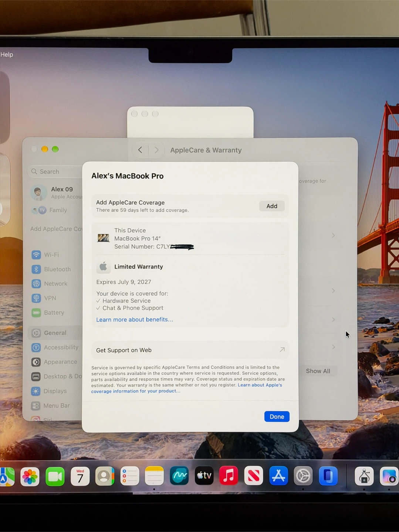Image resolution: width=399 pixels, height=532 pixels.
Task: Click the Wi-Fi icon in the sidebar
Action: (36, 255)
